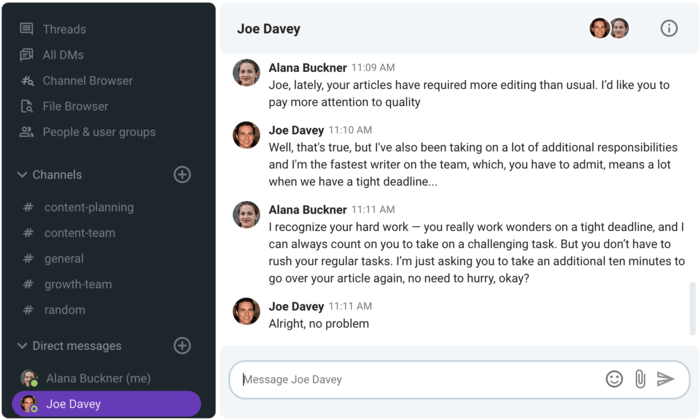Open the Channel Browser icon

pyautogui.click(x=27, y=81)
